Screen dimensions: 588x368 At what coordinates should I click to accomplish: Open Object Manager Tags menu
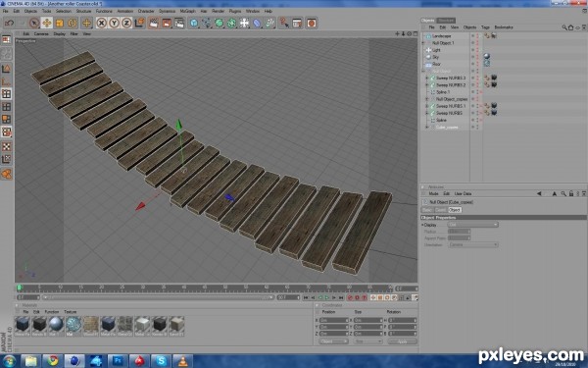pos(485,27)
